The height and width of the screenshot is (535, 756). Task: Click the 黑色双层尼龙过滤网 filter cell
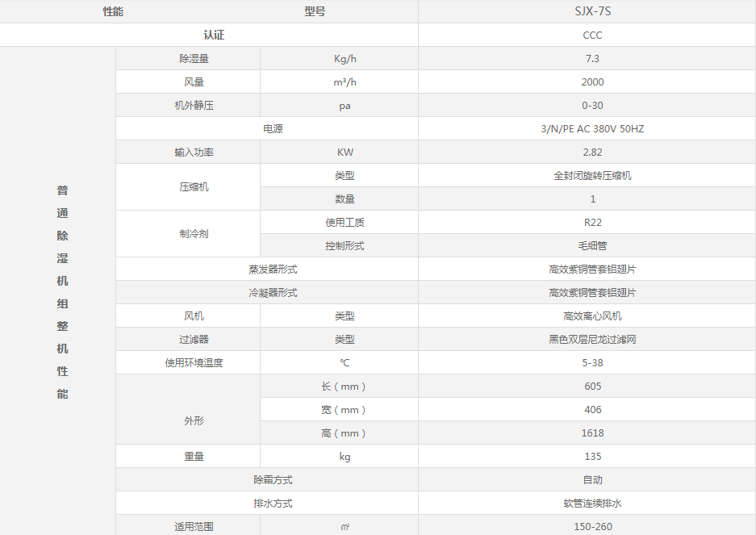pyautogui.click(x=591, y=339)
